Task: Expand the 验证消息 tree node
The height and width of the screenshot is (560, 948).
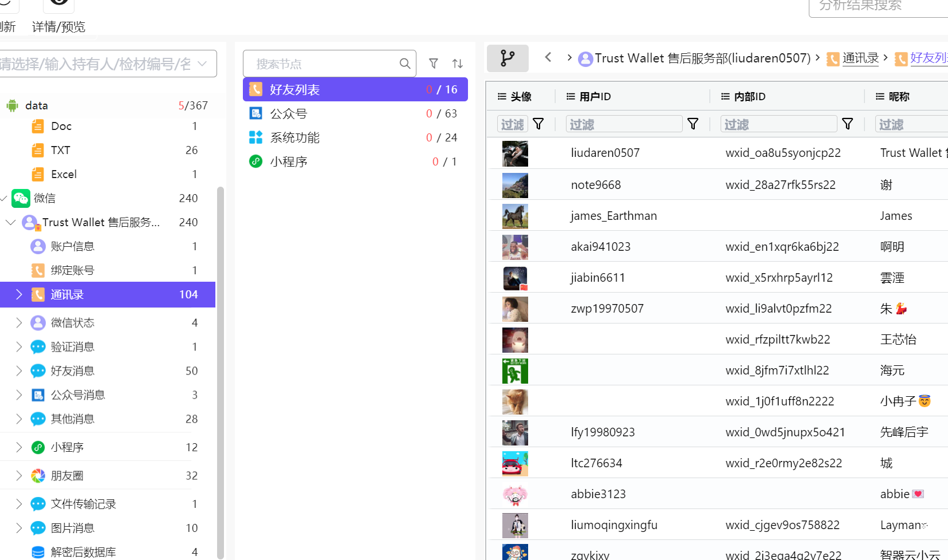Action: tap(19, 347)
